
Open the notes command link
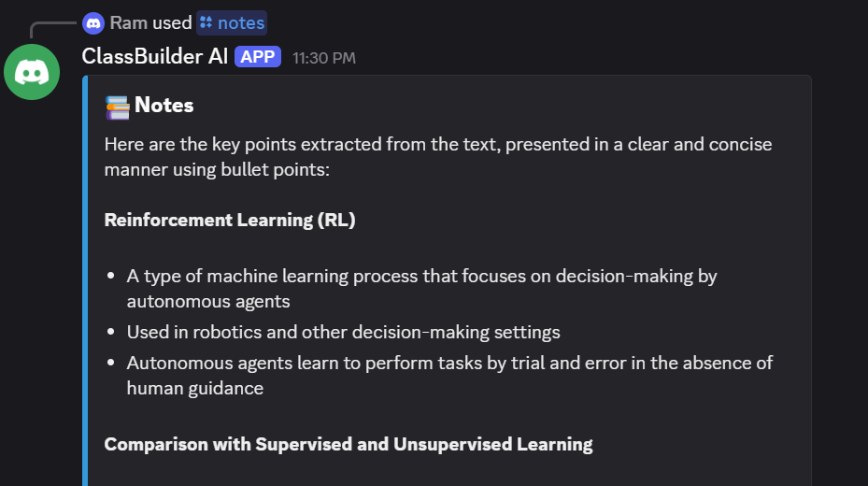pyautogui.click(x=241, y=22)
